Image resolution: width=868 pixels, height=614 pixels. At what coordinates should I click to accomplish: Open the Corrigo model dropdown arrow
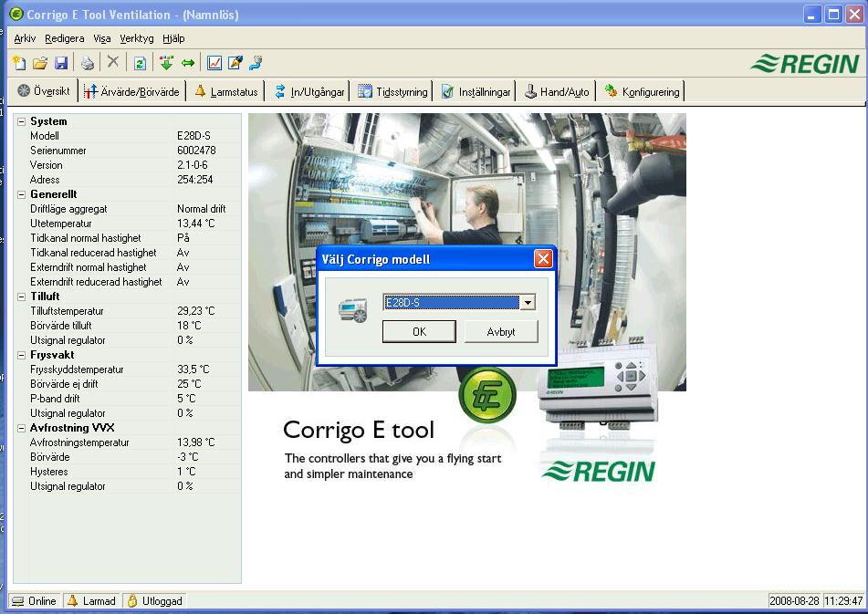point(528,303)
